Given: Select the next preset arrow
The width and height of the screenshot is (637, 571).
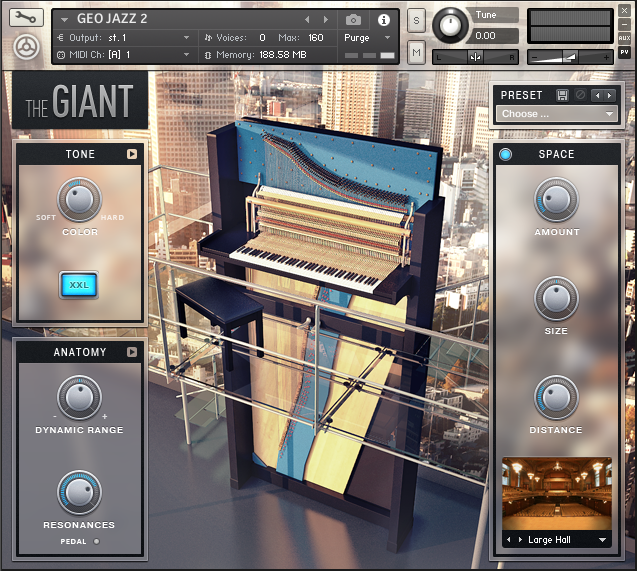Looking at the screenshot, I should click(609, 95).
